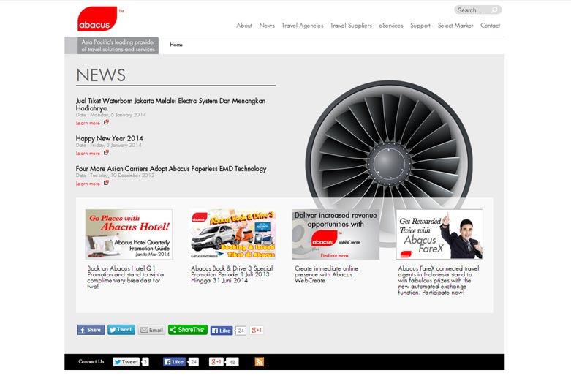Click Learn more under Paperless EMD news
This screenshot has width=571, height=392.
tap(88, 184)
